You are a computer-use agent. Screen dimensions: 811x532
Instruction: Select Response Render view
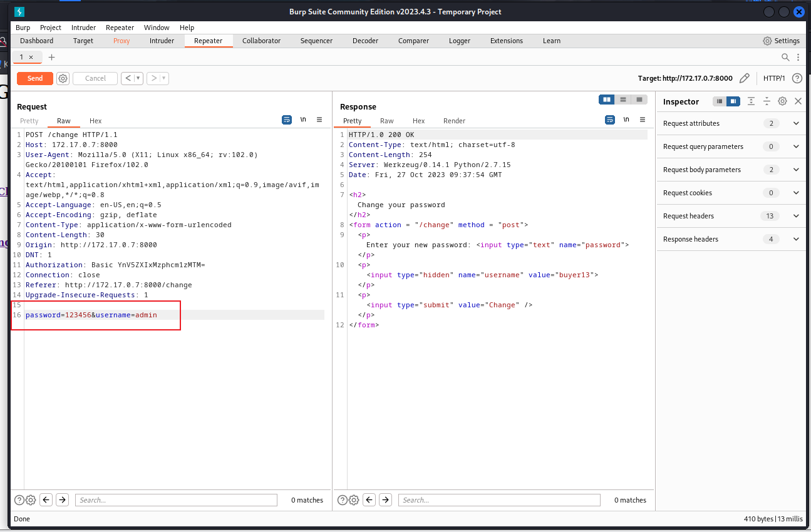455,121
